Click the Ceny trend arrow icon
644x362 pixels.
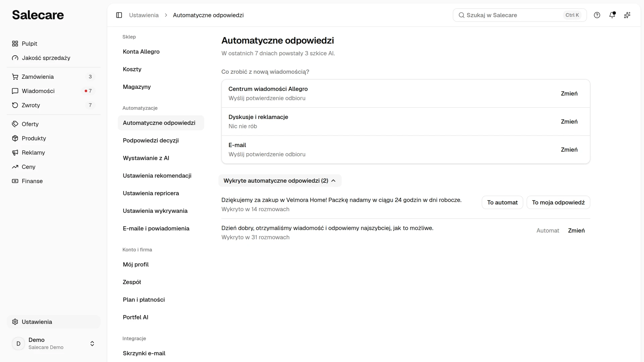pyautogui.click(x=15, y=167)
